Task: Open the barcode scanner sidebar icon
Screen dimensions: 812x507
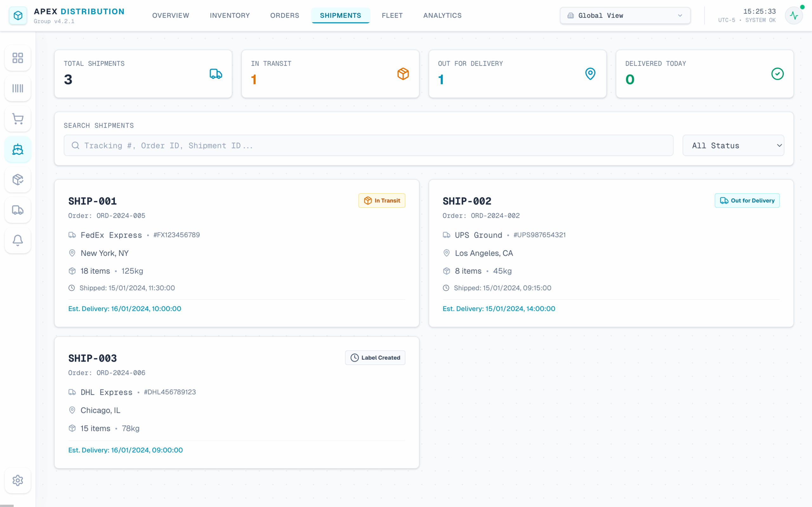Action: coord(18,88)
